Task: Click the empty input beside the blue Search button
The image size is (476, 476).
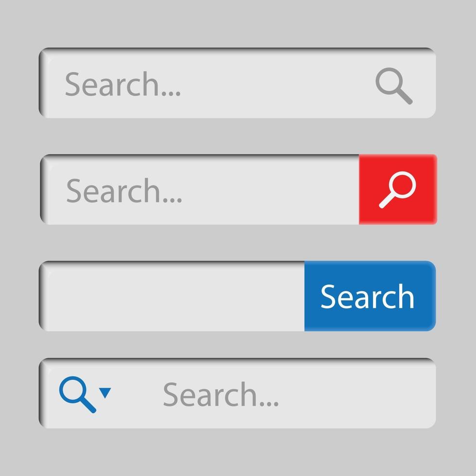Action: pos(172,296)
